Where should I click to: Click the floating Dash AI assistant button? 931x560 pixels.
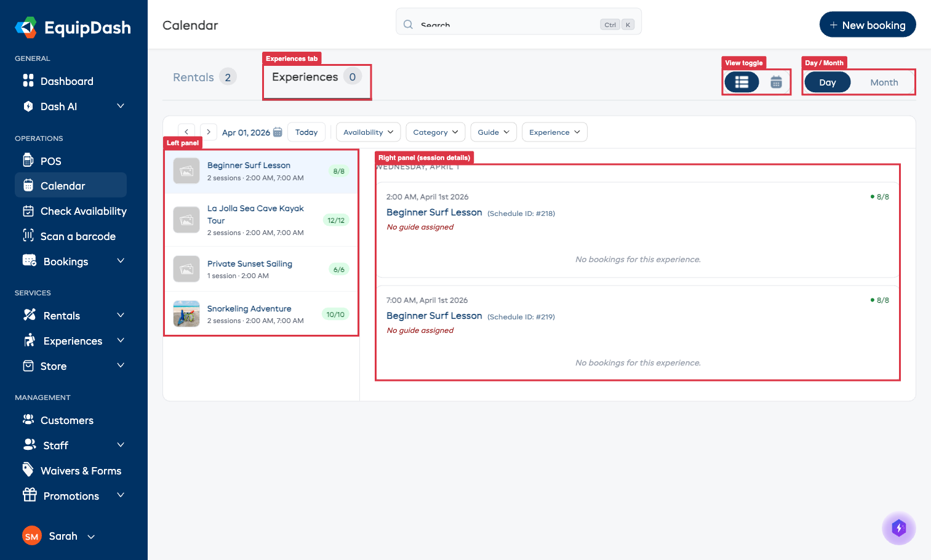tap(898, 528)
